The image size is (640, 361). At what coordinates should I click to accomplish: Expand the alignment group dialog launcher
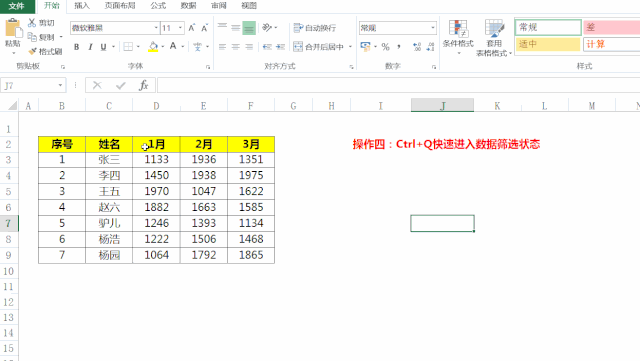[x=351, y=67]
